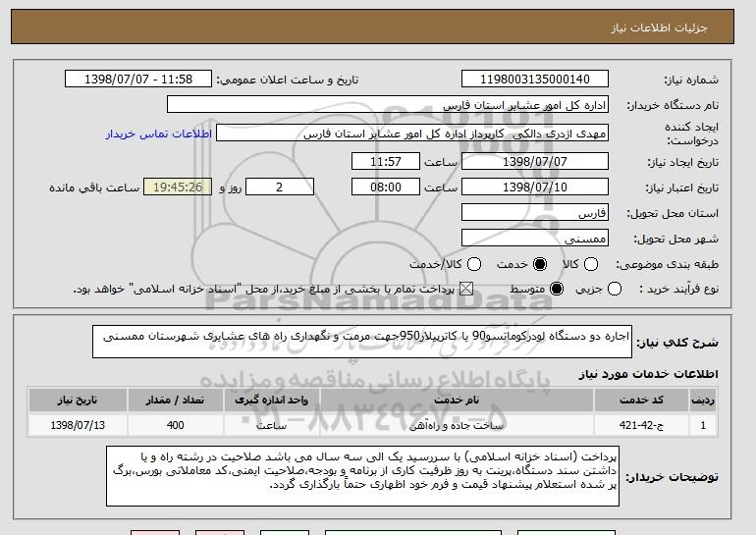This screenshot has width=756, height=535.
Task: Click the validity date field 1398/07/10
Action: coord(535,187)
